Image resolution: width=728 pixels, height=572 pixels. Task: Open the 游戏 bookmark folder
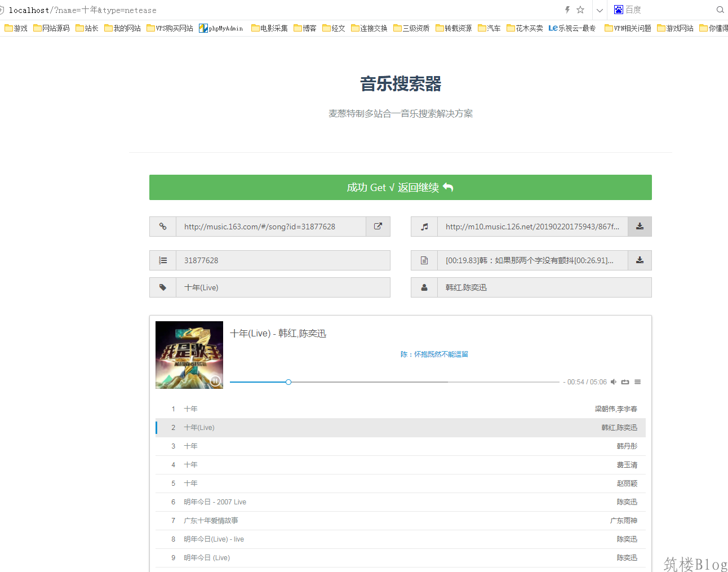coord(16,28)
